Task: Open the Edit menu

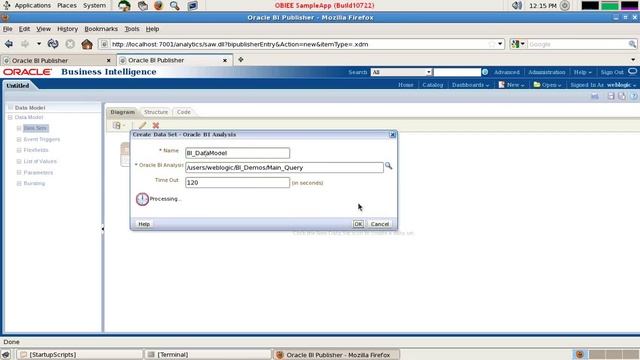Action: coord(24,29)
